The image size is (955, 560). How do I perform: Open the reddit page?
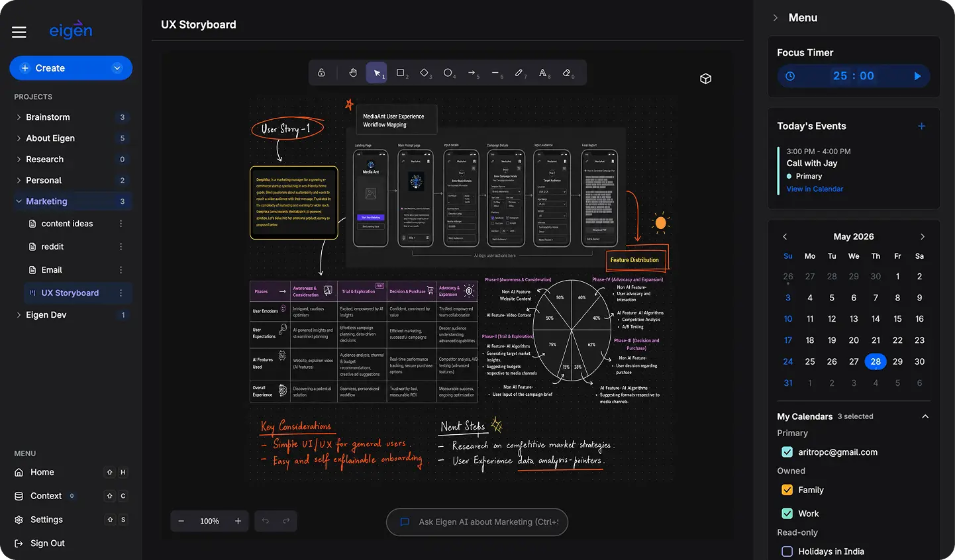52,247
